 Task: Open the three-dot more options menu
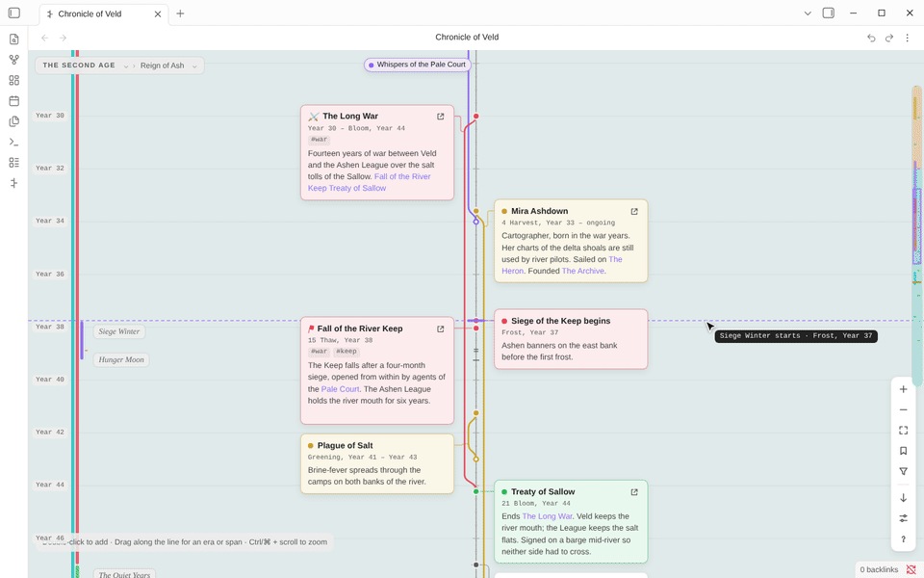tap(908, 38)
